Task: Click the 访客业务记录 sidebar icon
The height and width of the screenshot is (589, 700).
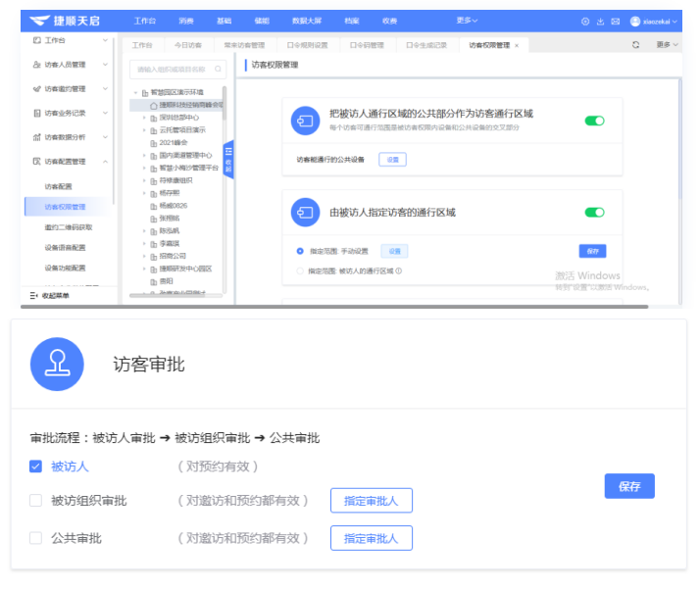Action: click(36, 113)
